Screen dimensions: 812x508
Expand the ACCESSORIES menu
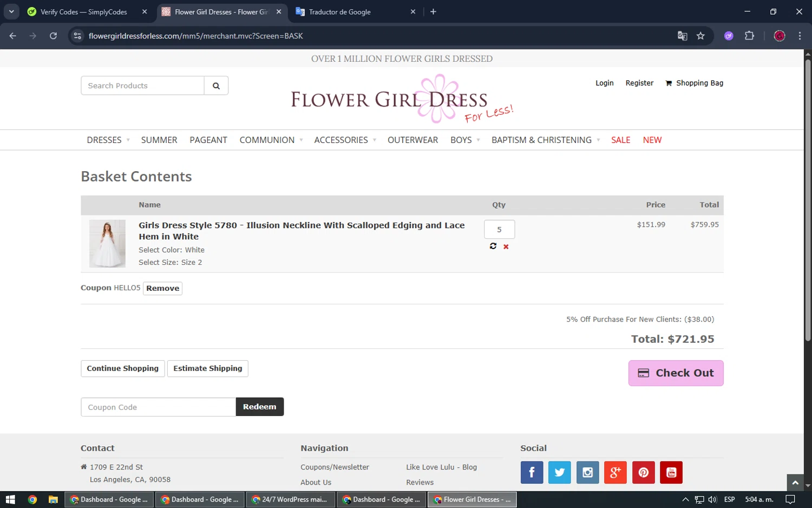pos(345,140)
